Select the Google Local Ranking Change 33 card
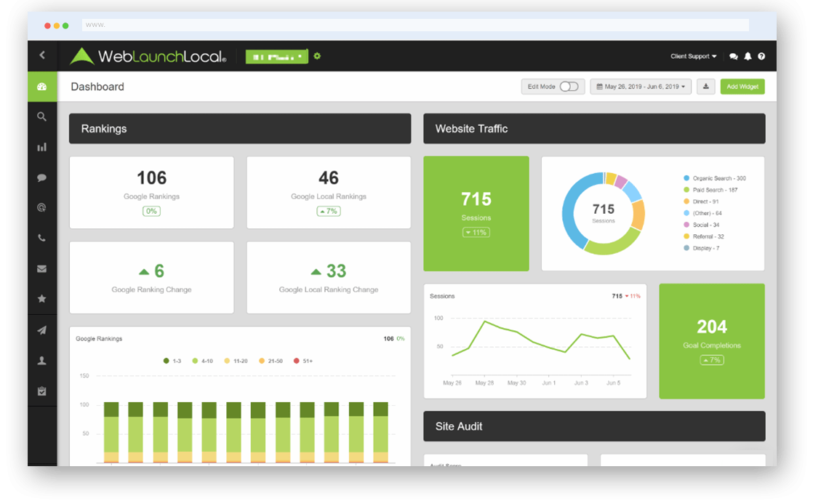The image size is (813, 504). (329, 277)
